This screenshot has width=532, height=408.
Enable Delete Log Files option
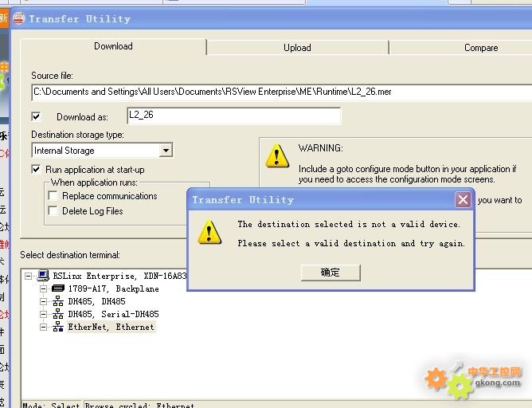click(x=53, y=211)
